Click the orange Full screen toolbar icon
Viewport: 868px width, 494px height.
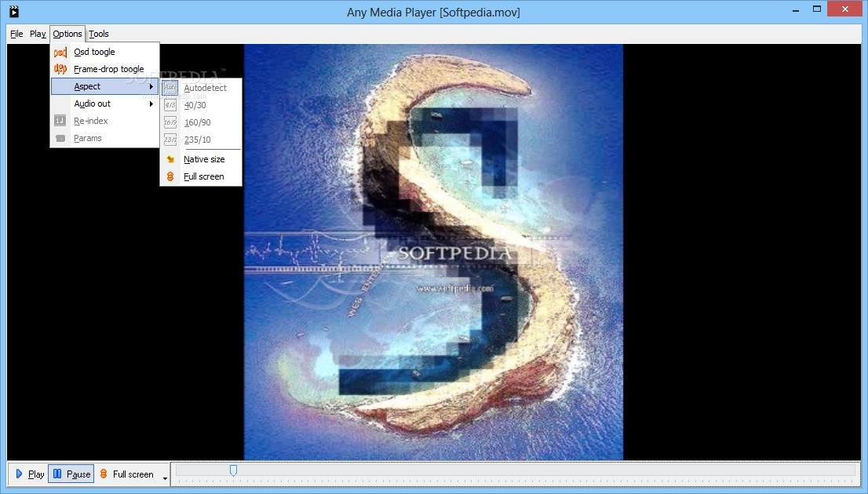[104, 474]
